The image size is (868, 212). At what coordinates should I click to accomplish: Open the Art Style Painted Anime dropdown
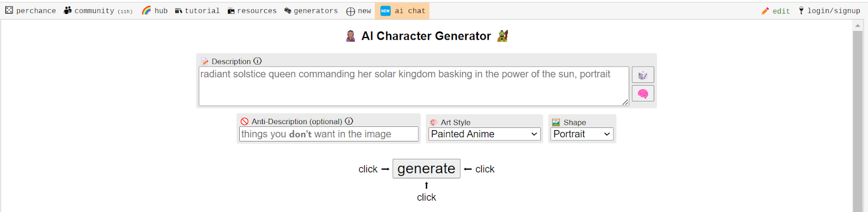(x=484, y=134)
